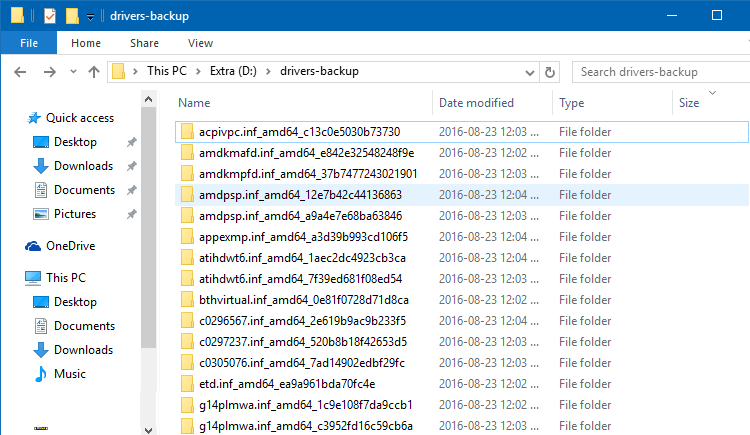Viewport: 750px width, 435px height.
Task: Select folder amdkmafd.inf_amd64_e842e32548248f9e
Action: click(462, 153)
